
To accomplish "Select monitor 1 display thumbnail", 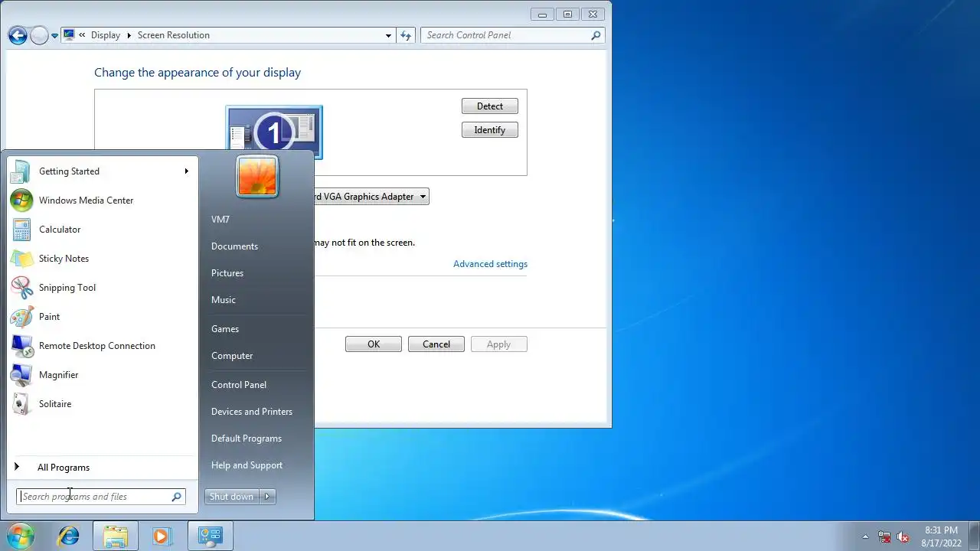I will point(274,132).
